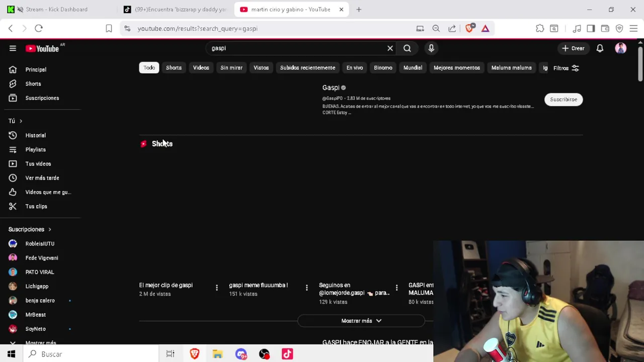This screenshot has height=362, width=644.
Task: Open the short gaspi meme fluuumba !
Action: [x=258, y=285]
